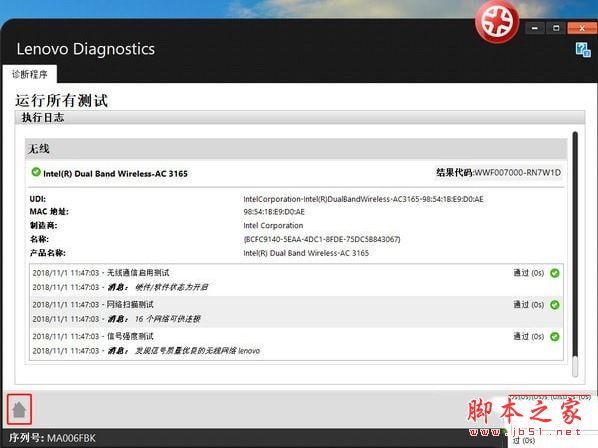The width and height of the screenshot is (598, 448).
Task: Click 通过 (0s) status for 无线通信启用测试
Action: tap(528, 273)
